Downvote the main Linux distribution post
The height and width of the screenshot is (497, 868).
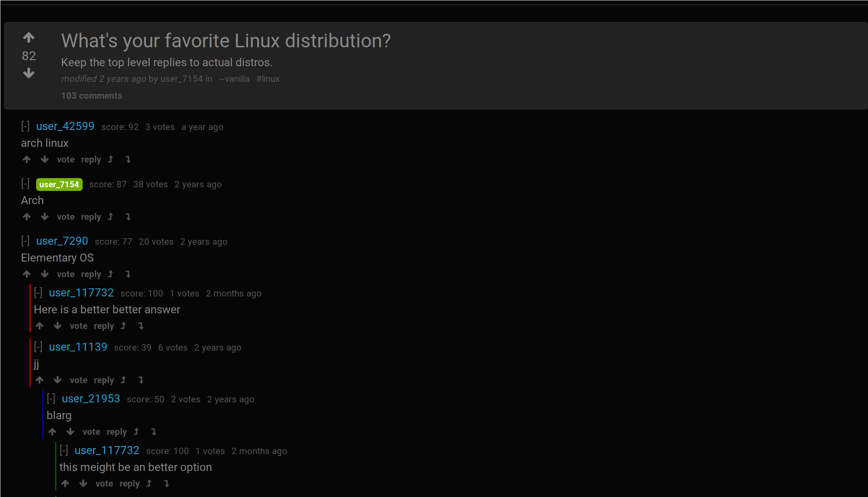click(x=28, y=73)
